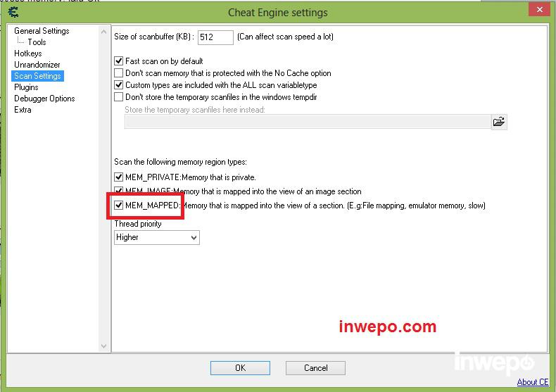Click the 'Scan the following memory region types:' label

click(180, 162)
